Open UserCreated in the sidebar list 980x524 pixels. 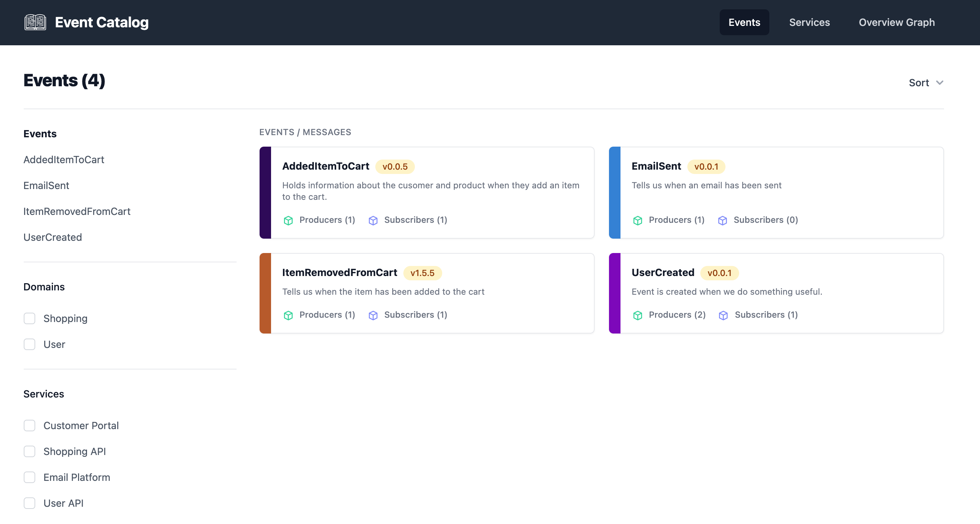[52, 237]
